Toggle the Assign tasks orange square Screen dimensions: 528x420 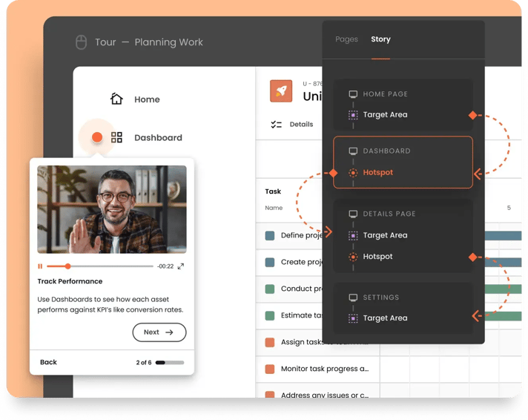[270, 342]
